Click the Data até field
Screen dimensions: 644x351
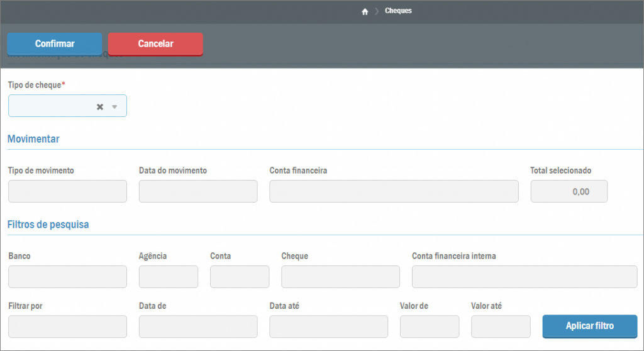tap(328, 326)
